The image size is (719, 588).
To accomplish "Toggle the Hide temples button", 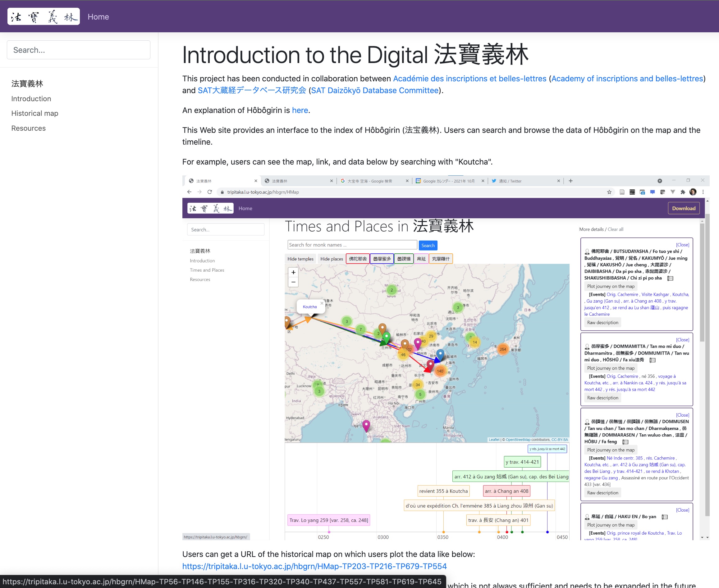I will pyautogui.click(x=300, y=259).
